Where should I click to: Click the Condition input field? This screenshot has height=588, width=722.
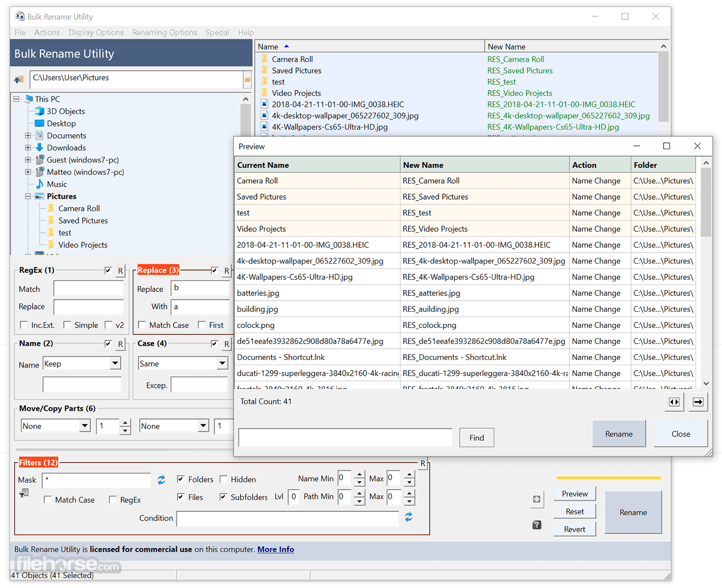288,519
